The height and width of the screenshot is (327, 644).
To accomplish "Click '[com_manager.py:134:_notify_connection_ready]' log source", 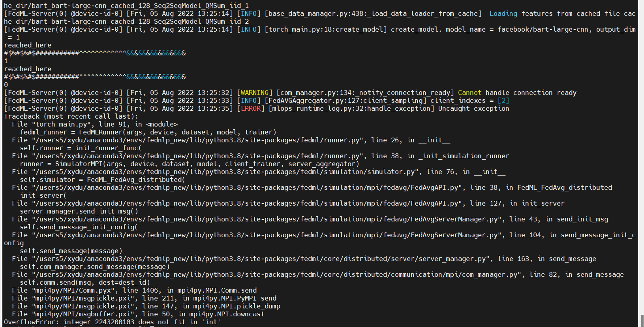I will [365, 93].
